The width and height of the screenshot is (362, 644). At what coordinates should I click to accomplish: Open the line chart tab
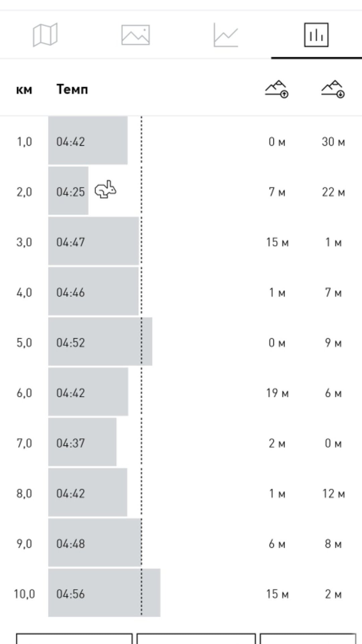coord(226,35)
